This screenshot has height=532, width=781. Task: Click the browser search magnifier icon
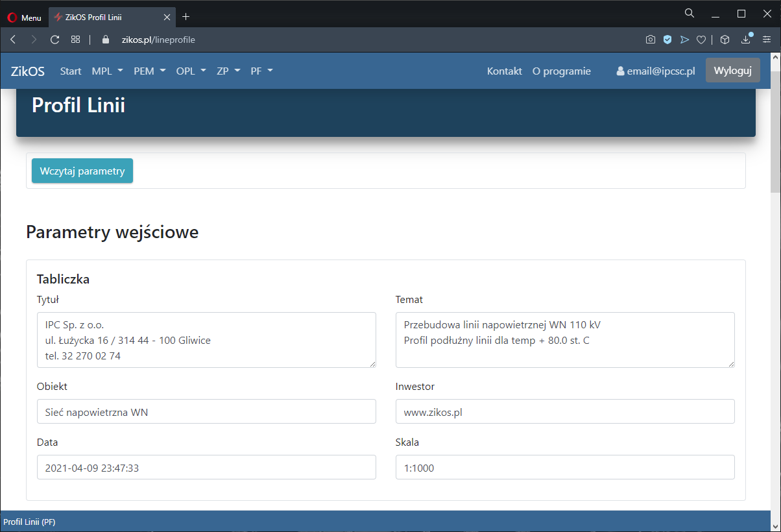coord(690,14)
